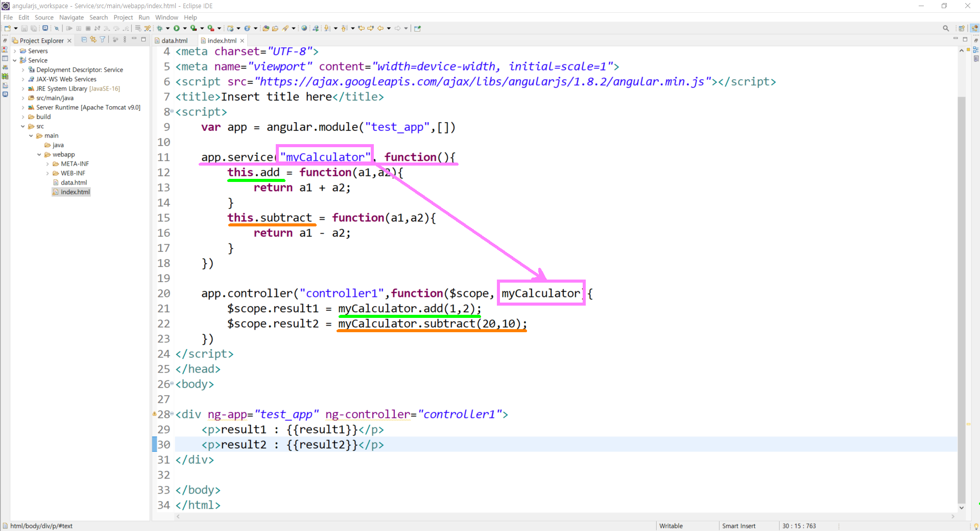980x531 pixels.
Task: Expand the WEB-INF folder
Action: [47, 173]
